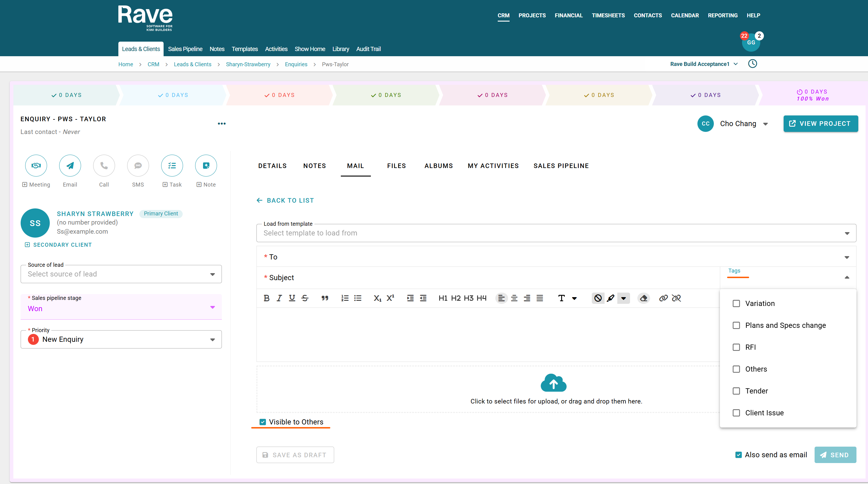Viewport: 868px width, 484px height.
Task: Open the Priority dropdown
Action: 121,340
